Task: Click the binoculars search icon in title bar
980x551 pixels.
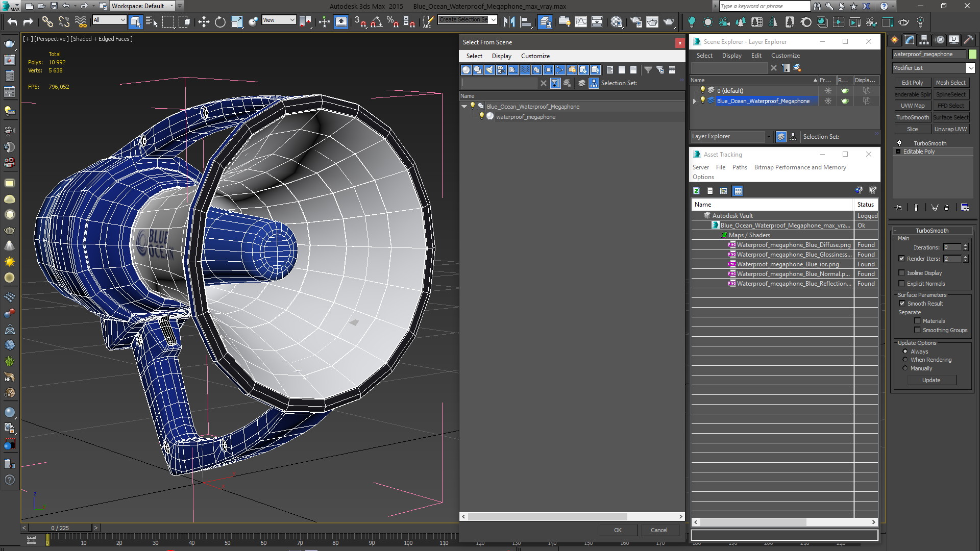Action: click(817, 6)
